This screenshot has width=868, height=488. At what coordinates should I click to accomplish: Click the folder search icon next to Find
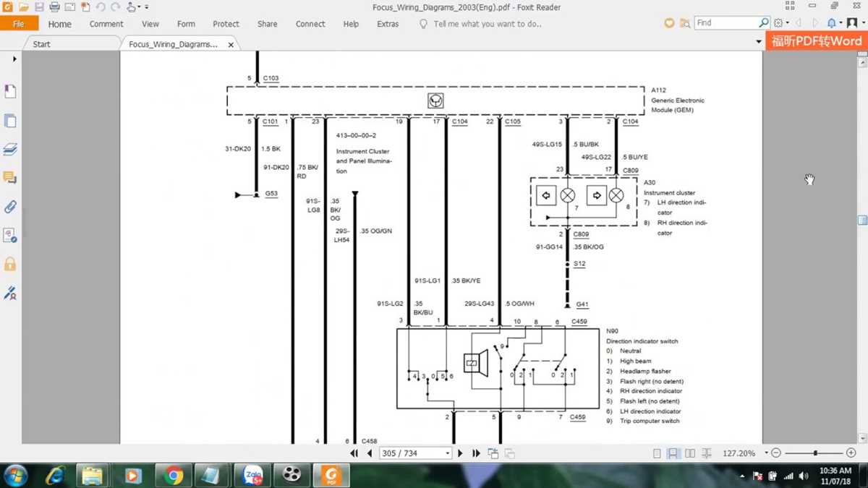point(684,23)
